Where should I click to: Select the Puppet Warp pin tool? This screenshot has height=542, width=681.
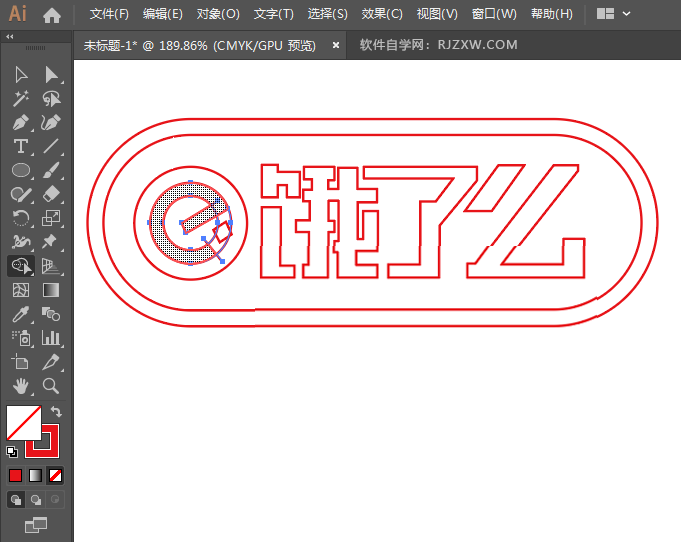point(51,242)
